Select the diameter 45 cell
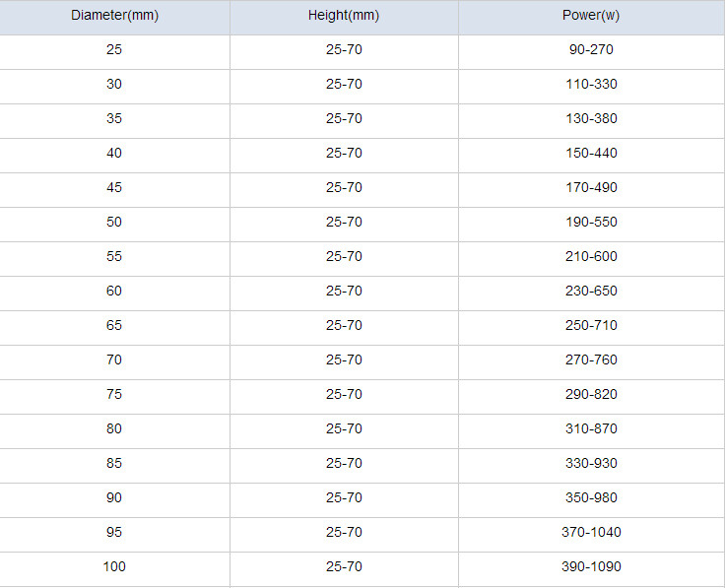The height and width of the screenshot is (588, 725). coord(114,188)
